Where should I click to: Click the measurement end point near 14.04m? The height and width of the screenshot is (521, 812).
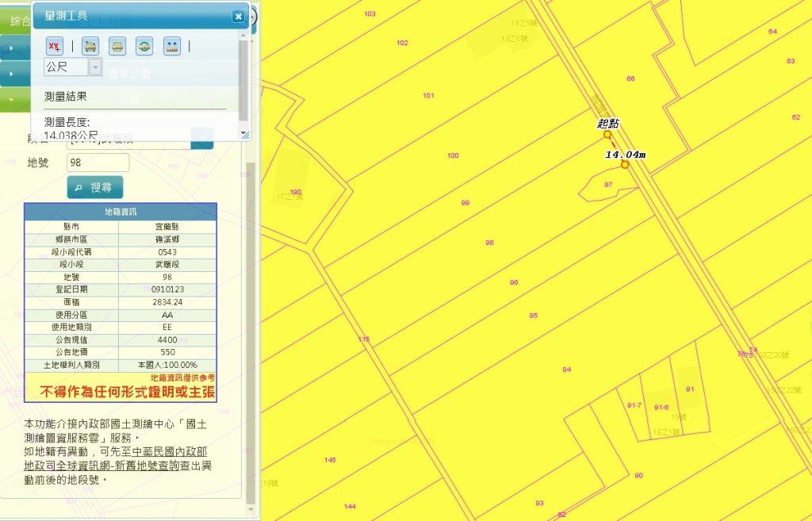point(625,165)
